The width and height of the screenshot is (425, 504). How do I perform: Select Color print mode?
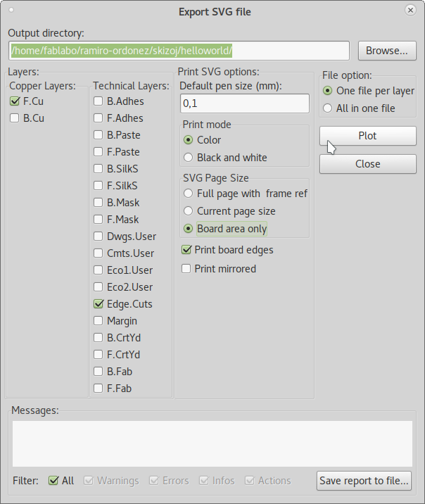(x=189, y=140)
